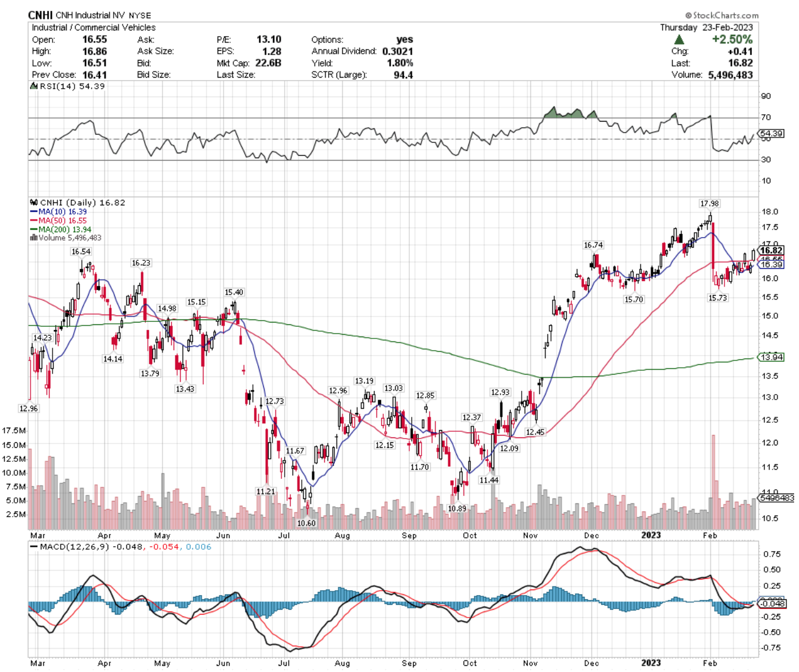Viewport: 799px width, 672px height.
Task: Click the Mkt Cap value 22.6B
Action: [x=268, y=63]
